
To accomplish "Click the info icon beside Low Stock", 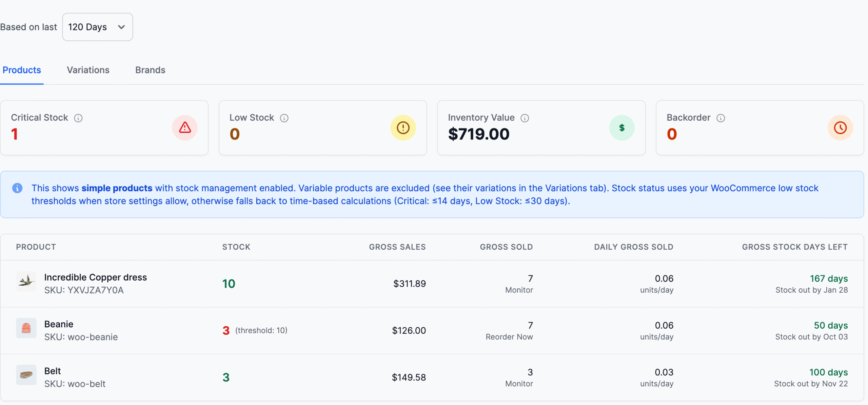I will point(284,118).
